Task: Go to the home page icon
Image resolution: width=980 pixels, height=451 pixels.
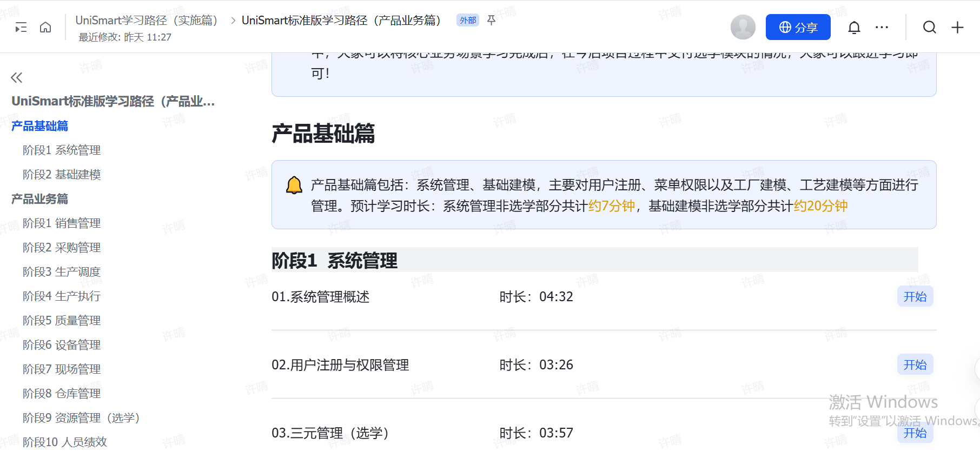Action: point(45,28)
